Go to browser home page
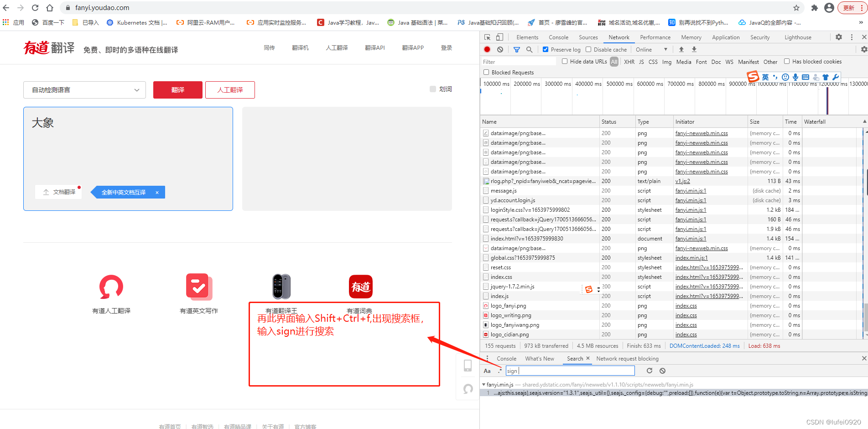Viewport: 868px width, 429px height. pyautogui.click(x=50, y=8)
